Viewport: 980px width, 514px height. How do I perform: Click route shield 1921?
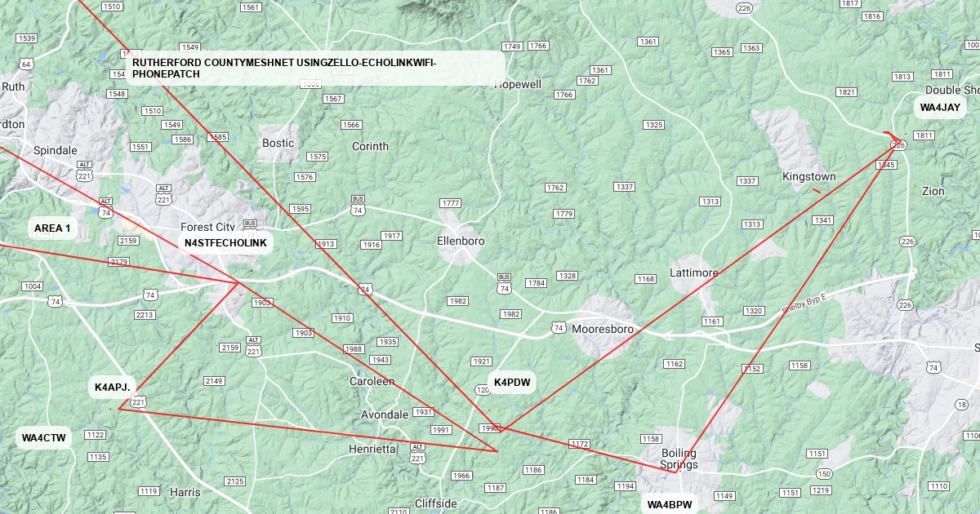point(482,361)
